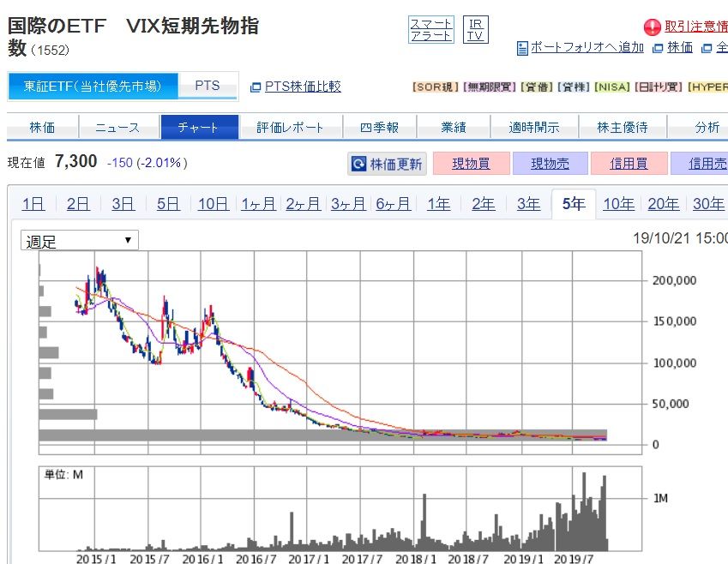Viewport: 728px width, 564px height.
Task: Click the 現物買 button
Action: [x=471, y=164]
